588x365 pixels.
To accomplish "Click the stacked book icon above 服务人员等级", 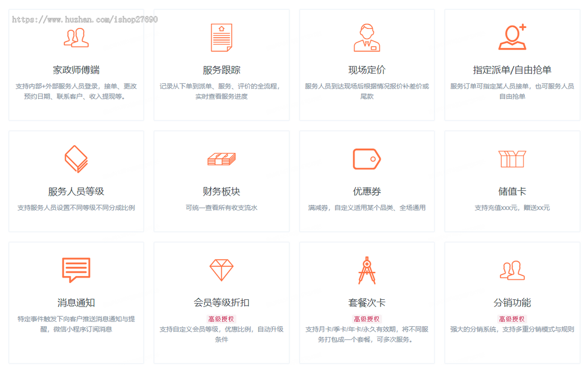I will coord(76,159).
